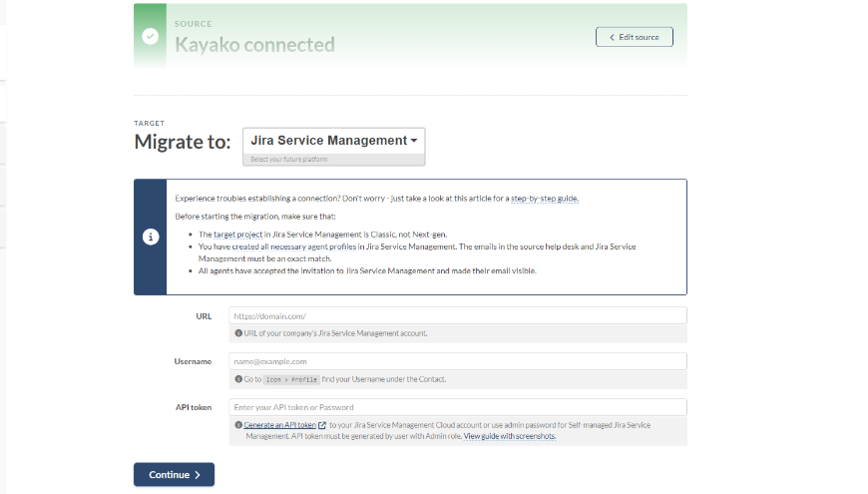Open the View guide with screenshots link
The height and width of the screenshot is (494, 868).
tap(509, 436)
